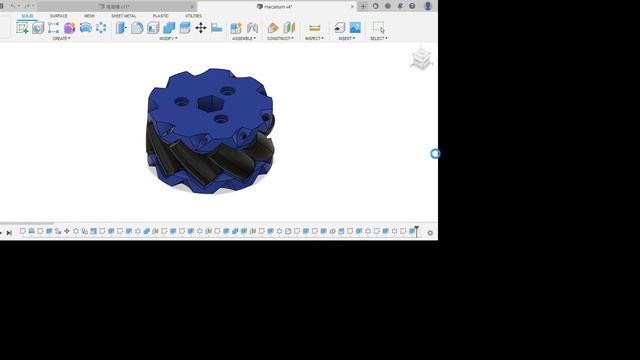The width and height of the screenshot is (640, 360).
Task: Click the Combine tool icon
Action: tap(169, 28)
